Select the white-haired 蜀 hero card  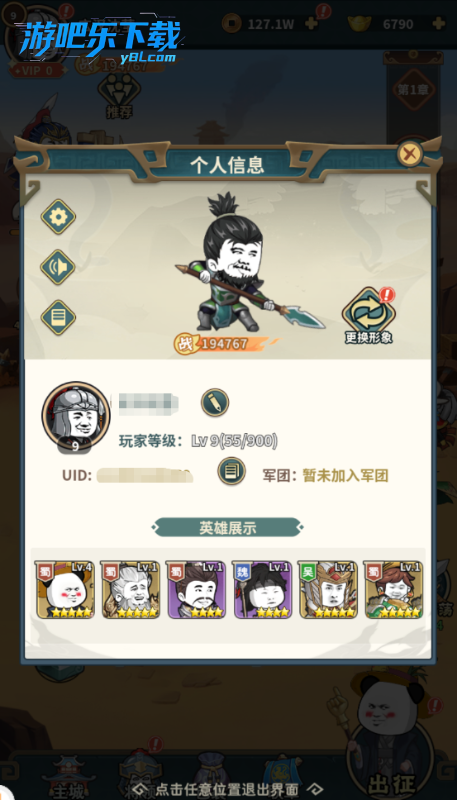click(131, 590)
